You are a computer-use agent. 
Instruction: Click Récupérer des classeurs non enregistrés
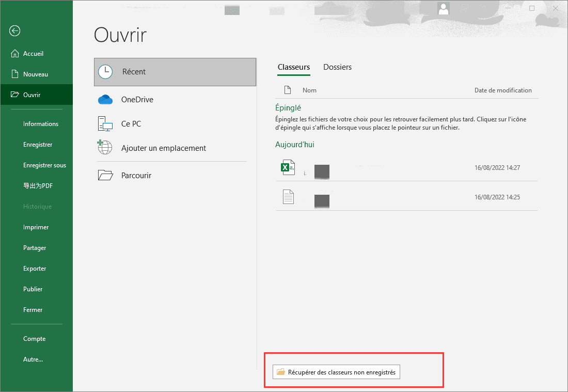pos(336,372)
